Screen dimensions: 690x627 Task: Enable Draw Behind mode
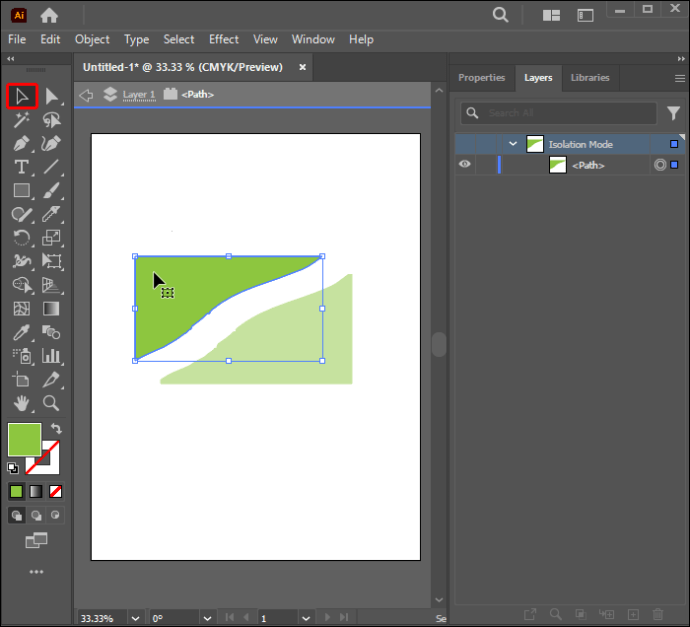(36, 515)
